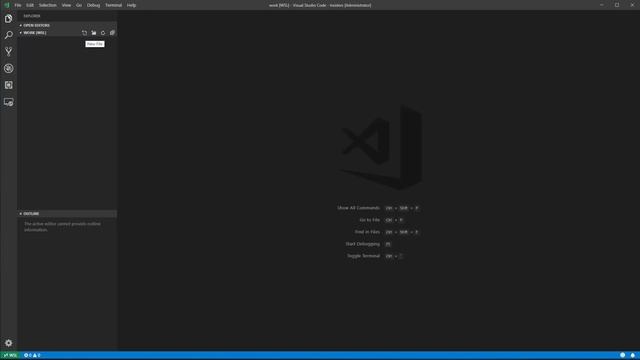This screenshot has width=640, height=360.
Task: Open the Go menu
Action: [79, 5]
